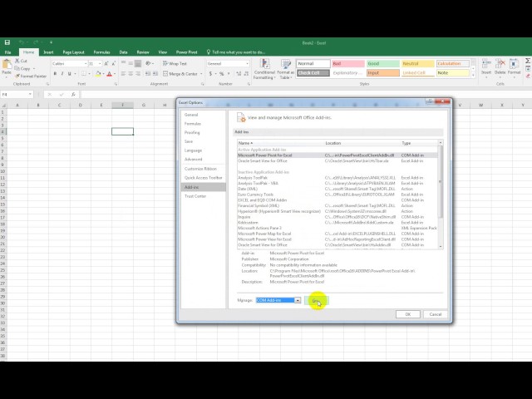Click the Fill Color bucket icon
This screenshot has width=532, height=399.
(x=98, y=74)
